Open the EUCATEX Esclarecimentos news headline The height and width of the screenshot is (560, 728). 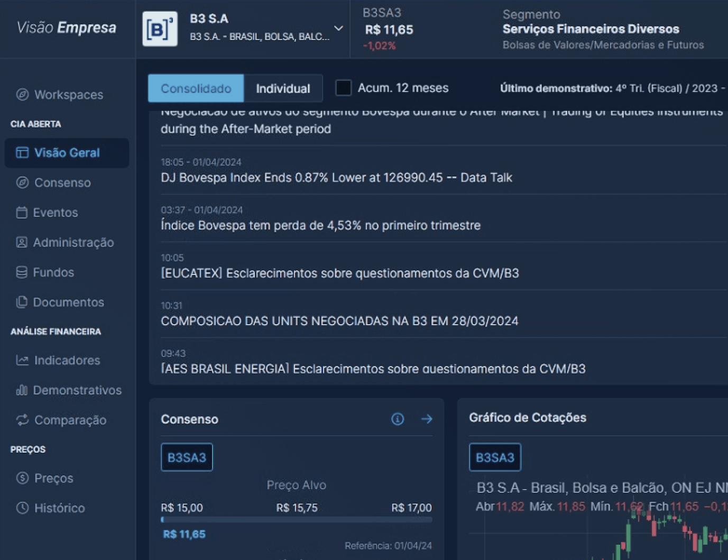pos(339,273)
